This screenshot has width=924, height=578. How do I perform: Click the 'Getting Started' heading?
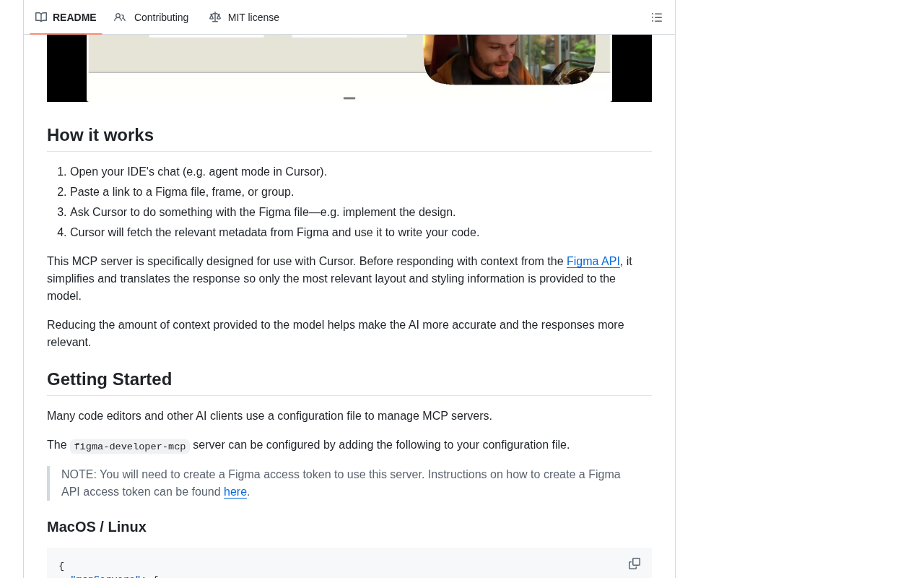click(110, 379)
